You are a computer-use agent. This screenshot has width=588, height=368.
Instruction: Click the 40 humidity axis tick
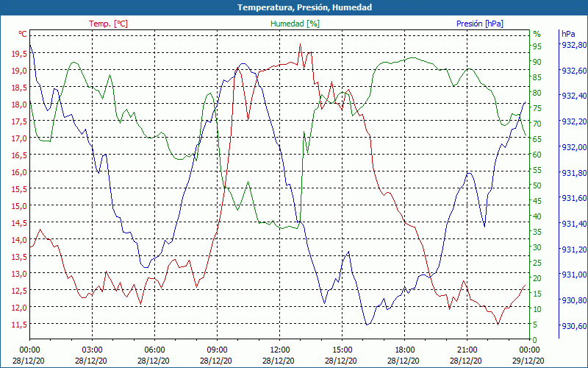[x=537, y=216]
